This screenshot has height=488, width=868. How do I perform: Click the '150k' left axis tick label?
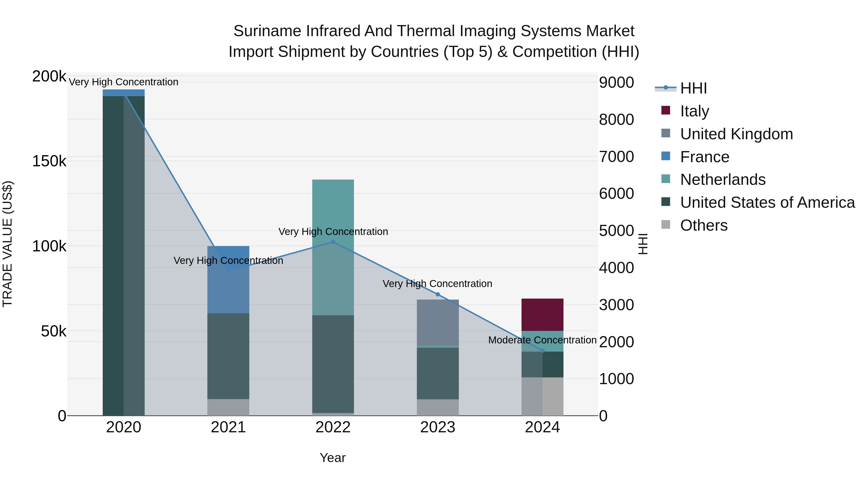pyautogui.click(x=49, y=161)
